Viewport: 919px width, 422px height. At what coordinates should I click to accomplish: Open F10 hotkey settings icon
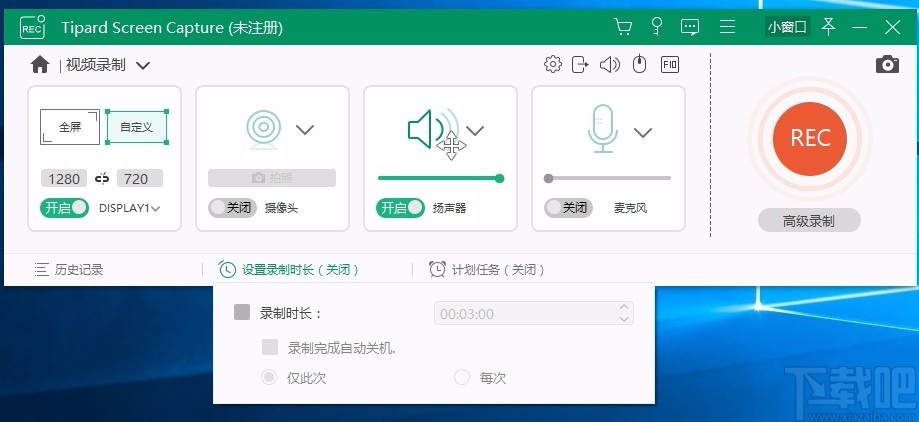670,64
